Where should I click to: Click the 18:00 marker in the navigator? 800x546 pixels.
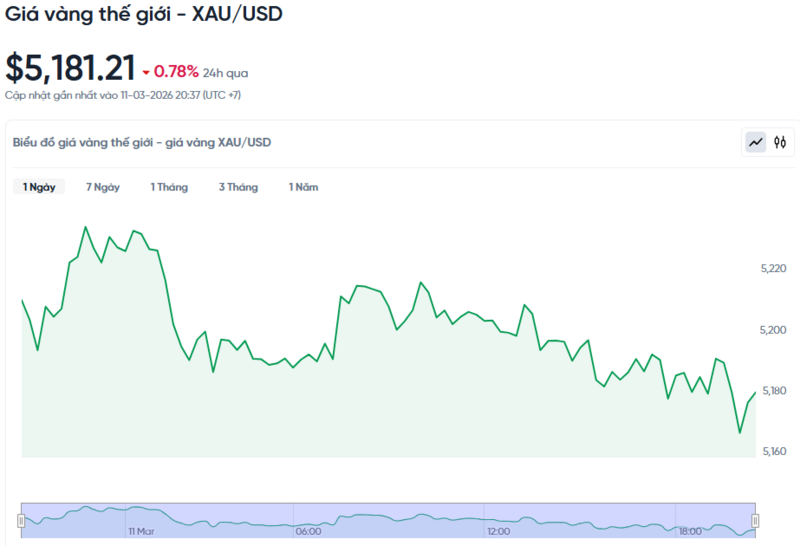(690, 531)
